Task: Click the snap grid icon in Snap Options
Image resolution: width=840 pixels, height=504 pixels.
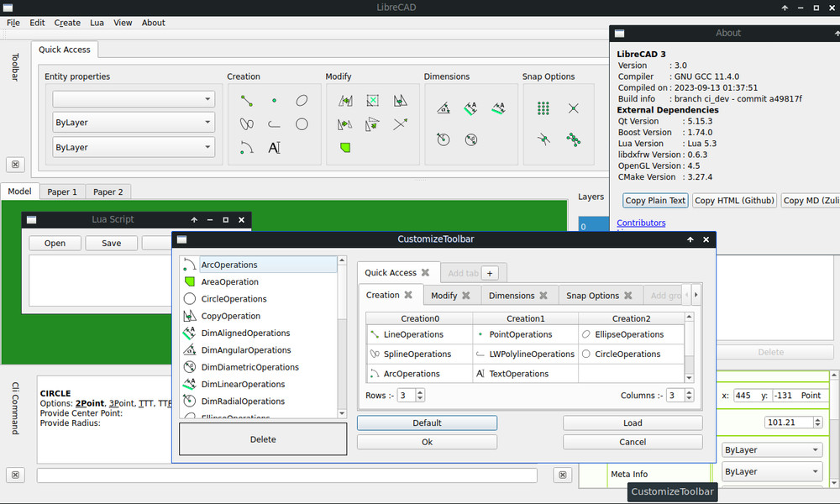Action: click(x=543, y=107)
